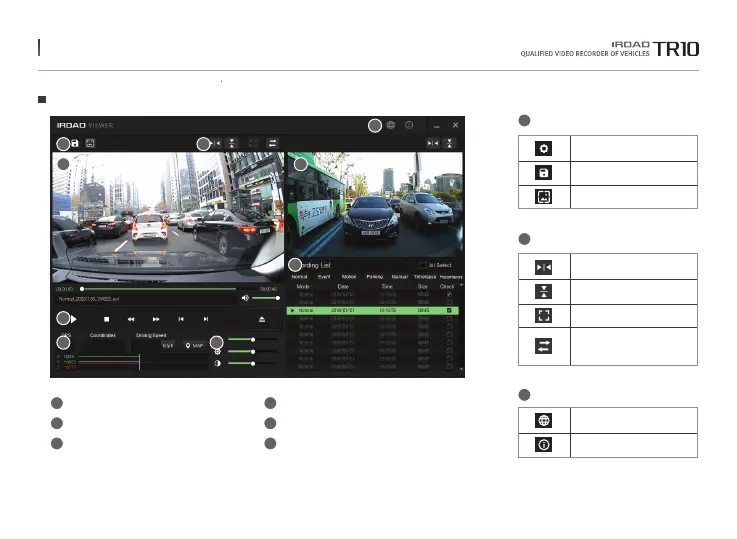Viewport: 737px width, 539px height.
Task: Click the vertical flip icon in legend table
Action: (x=543, y=292)
